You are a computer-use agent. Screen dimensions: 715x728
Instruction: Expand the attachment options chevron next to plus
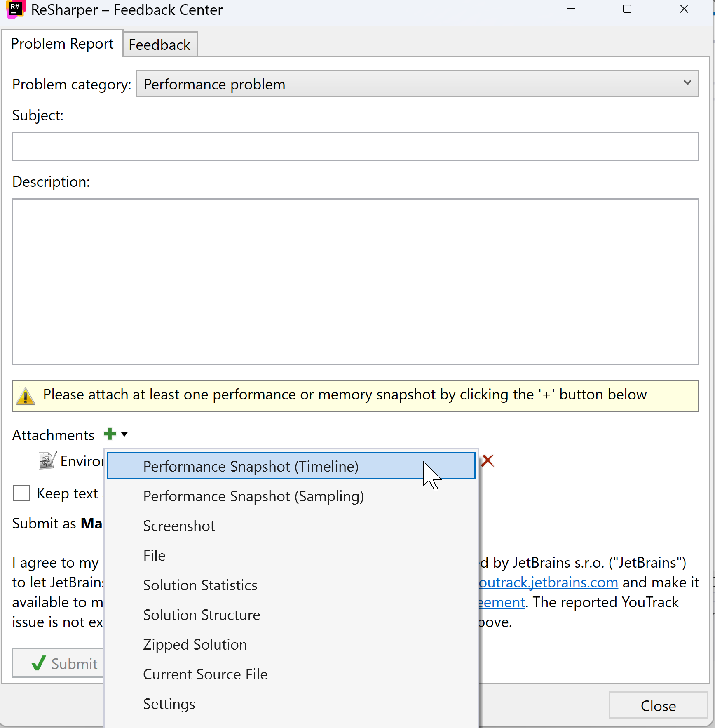click(124, 434)
